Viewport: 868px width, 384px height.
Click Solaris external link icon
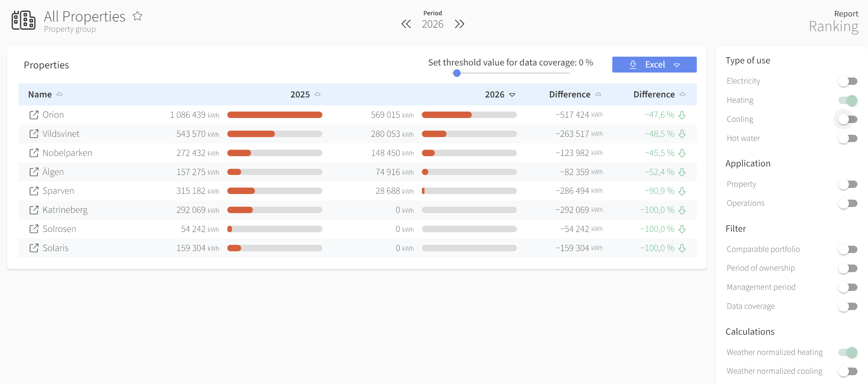[34, 248]
